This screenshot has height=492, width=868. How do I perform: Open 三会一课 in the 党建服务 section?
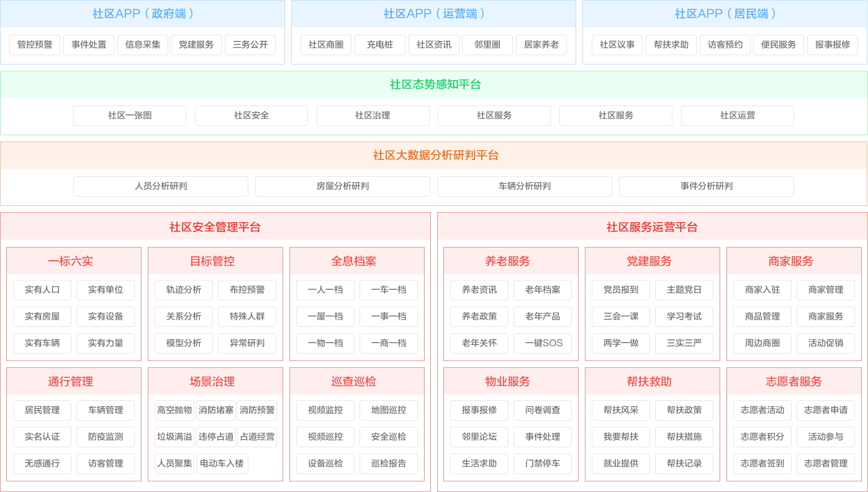(x=621, y=316)
